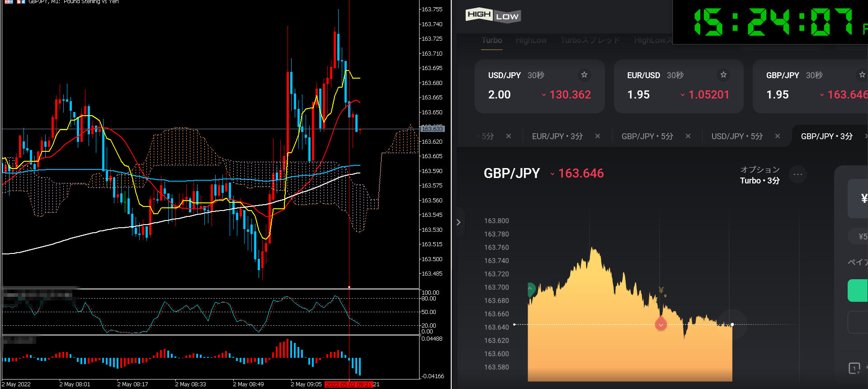868x389 pixels.
Task: Switch to the HighLow tab
Action: [x=531, y=40]
